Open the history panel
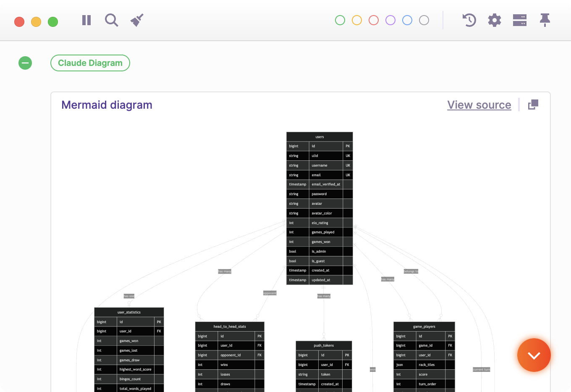The image size is (571, 392). pos(469,20)
